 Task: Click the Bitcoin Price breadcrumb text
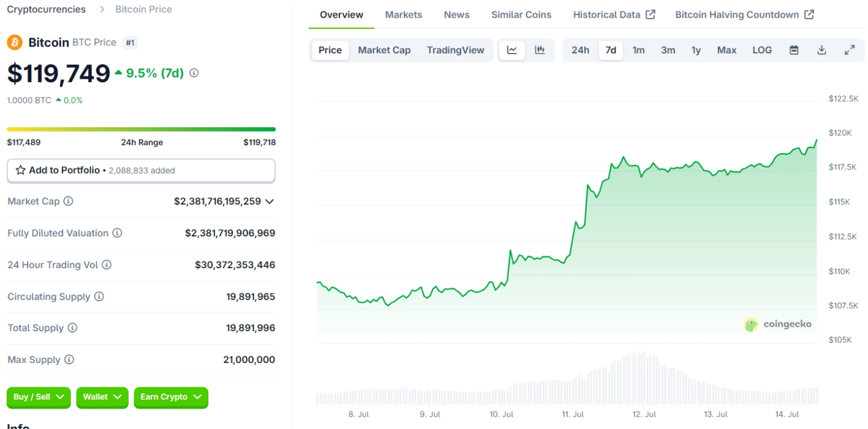(x=143, y=9)
